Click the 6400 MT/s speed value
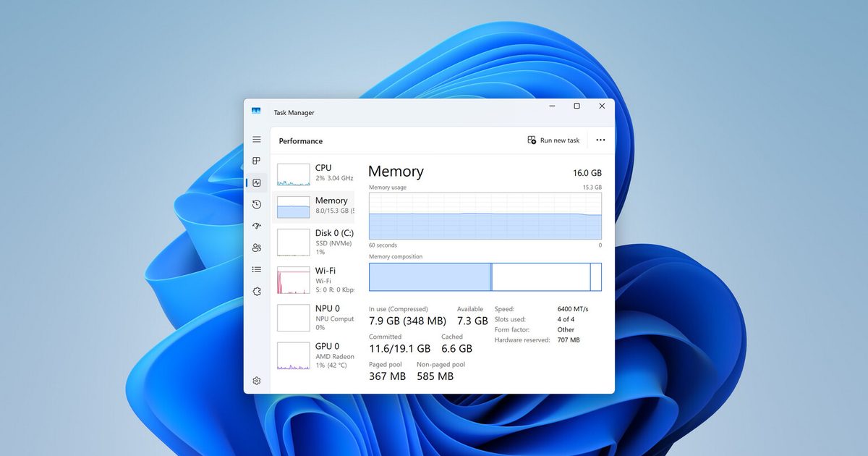The image size is (868, 456). point(573,309)
